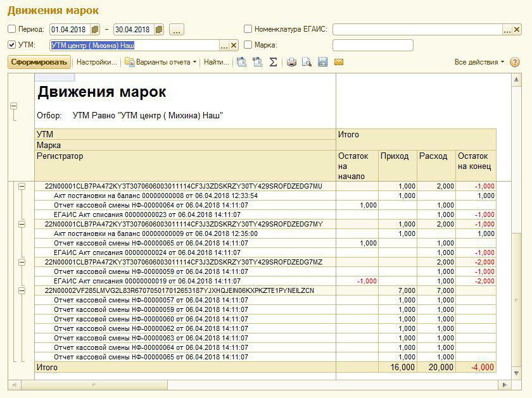Click the Отбор filter description line
The height and width of the screenshot is (398, 532).
click(x=130, y=115)
